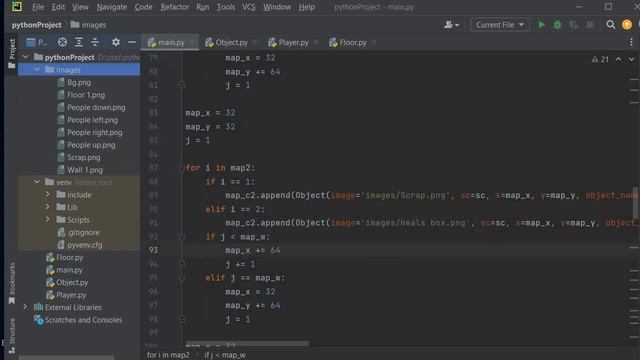Screen dimensions: 640x360
Task: Open editor tabs more options menu
Action: 631,42
